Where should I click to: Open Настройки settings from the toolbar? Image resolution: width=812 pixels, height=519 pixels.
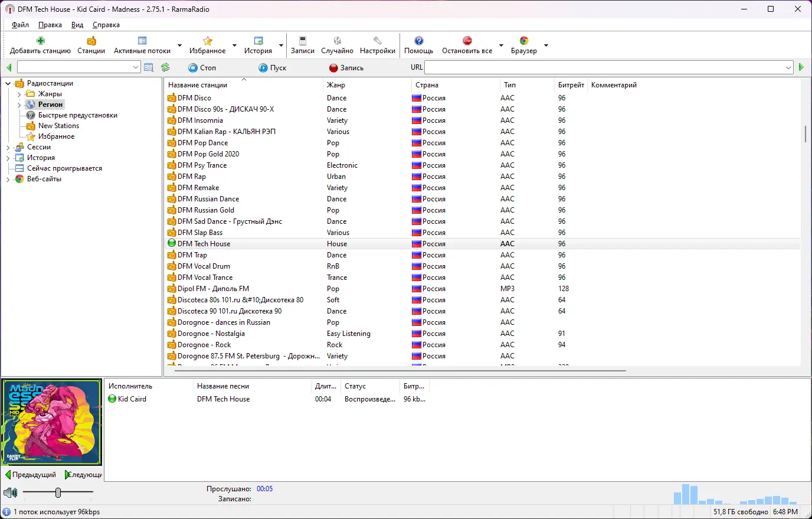[x=378, y=41]
